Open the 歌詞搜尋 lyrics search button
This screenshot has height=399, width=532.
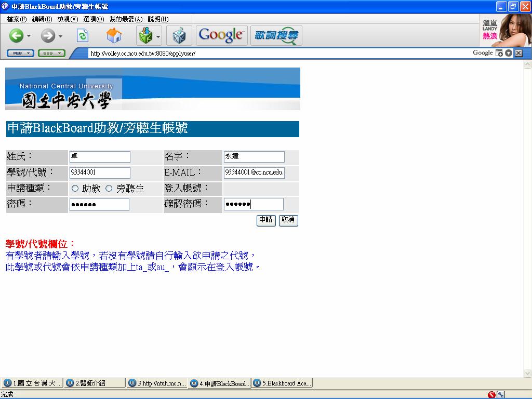click(x=276, y=35)
